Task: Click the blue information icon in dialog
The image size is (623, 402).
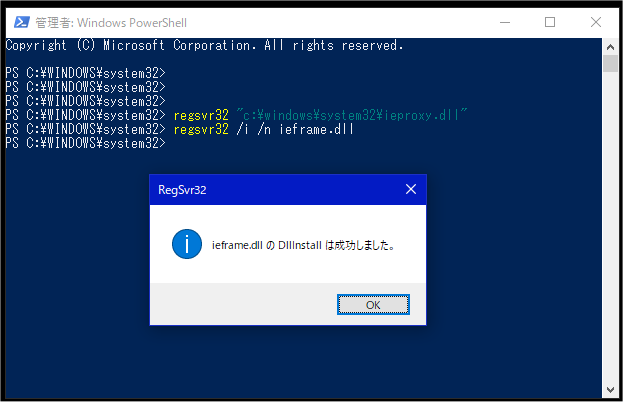Action: point(187,244)
